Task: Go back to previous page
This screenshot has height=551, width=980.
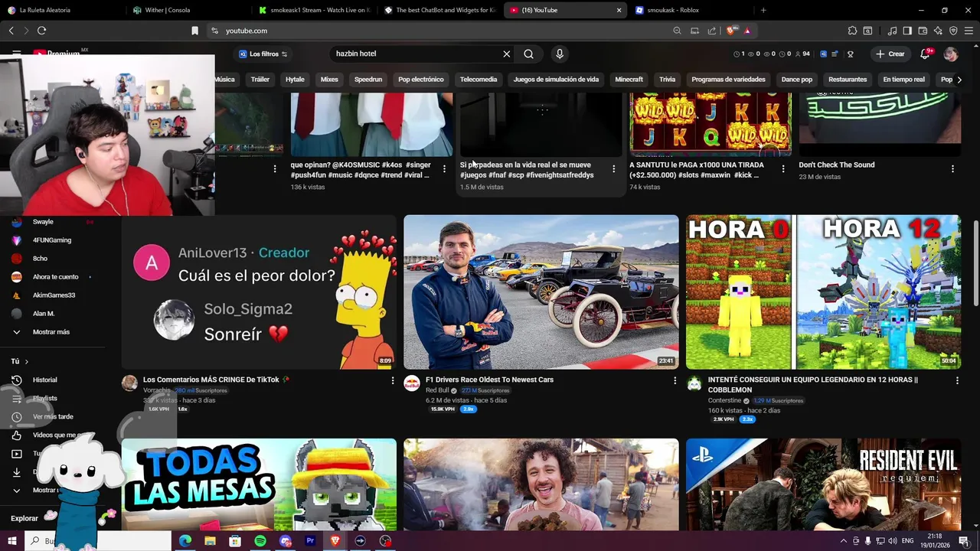Action: coord(11,31)
